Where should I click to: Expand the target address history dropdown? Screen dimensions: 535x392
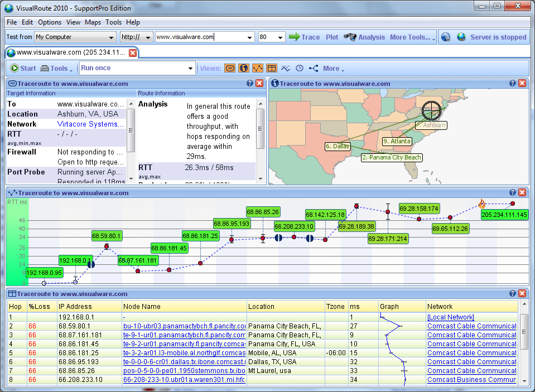[x=250, y=37]
